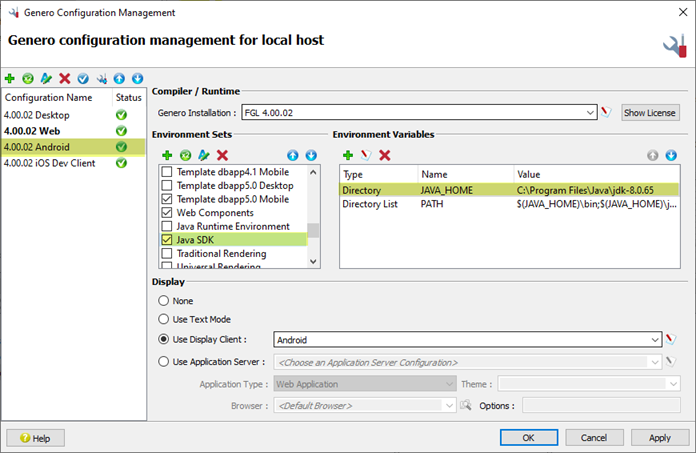The height and width of the screenshot is (453, 696).
Task: Select the Use Display Client radio button
Action: tap(164, 339)
